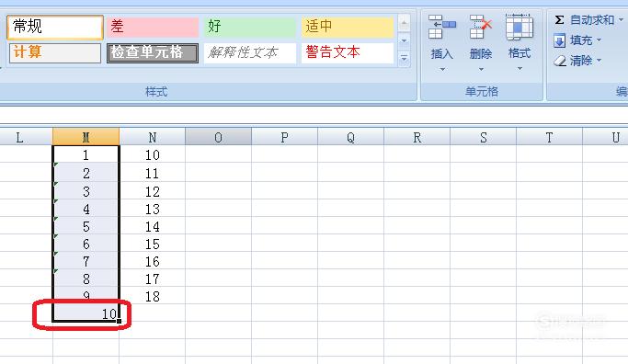
Task: Apply the 适中 (Neutral) cell style
Action: click(348, 28)
